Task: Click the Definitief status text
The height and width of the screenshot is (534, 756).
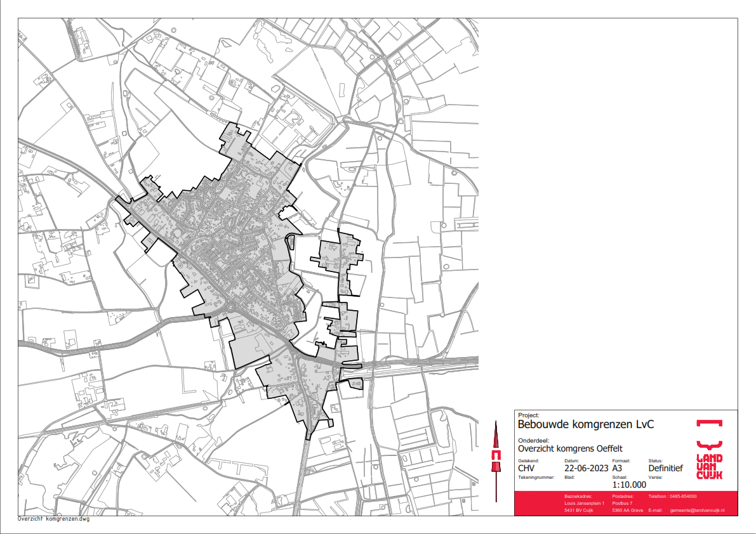Action: coord(665,469)
